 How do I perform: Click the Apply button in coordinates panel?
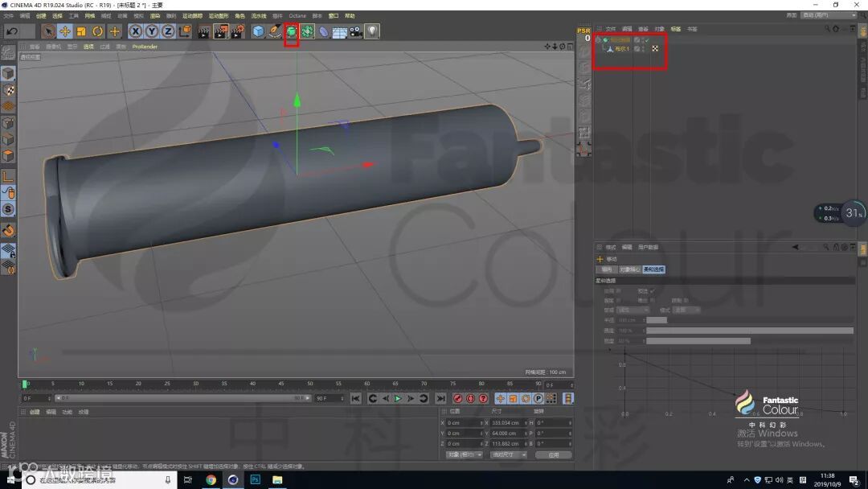click(553, 454)
